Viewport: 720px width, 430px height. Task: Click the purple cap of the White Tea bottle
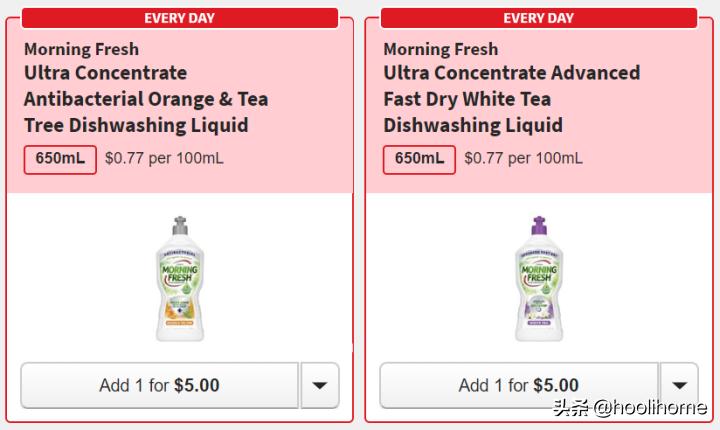pos(539,226)
